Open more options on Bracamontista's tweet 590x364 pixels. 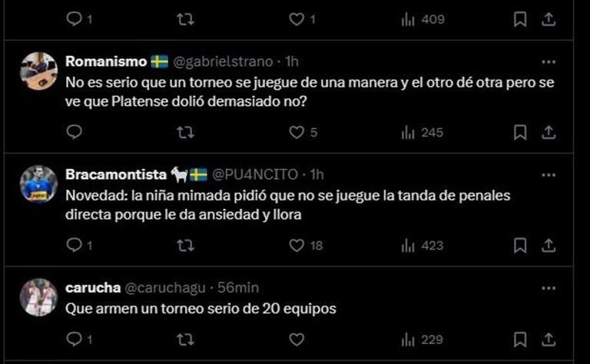click(x=548, y=174)
